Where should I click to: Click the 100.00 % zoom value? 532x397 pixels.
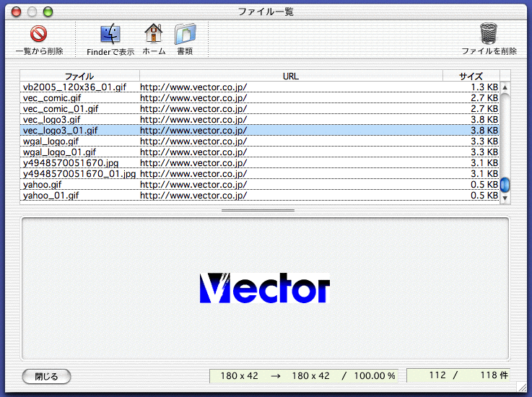pyautogui.click(x=375, y=376)
